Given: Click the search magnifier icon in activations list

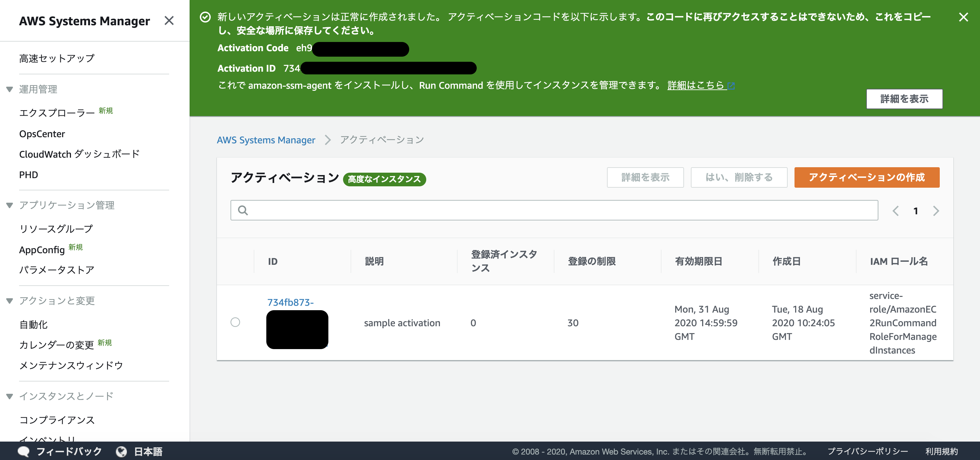Looking at the screenshot, I should (243, 210).
